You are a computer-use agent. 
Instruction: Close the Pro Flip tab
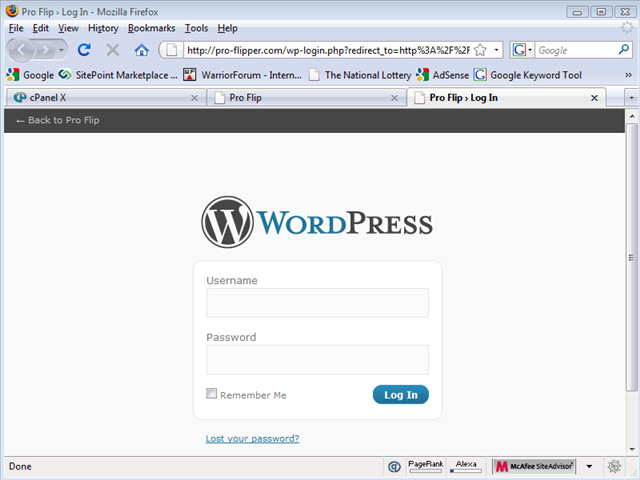coord(394,98)
